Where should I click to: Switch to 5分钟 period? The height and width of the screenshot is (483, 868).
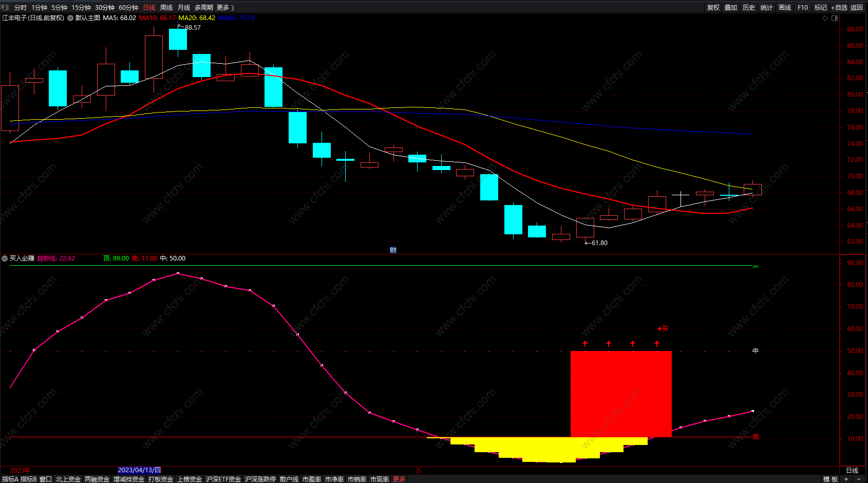click(x=60, y=7)
